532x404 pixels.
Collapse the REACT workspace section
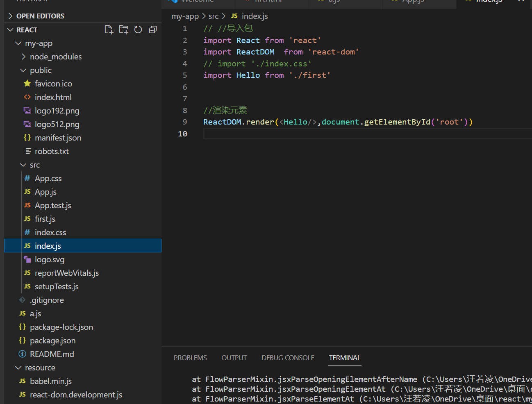click(27, 30)
